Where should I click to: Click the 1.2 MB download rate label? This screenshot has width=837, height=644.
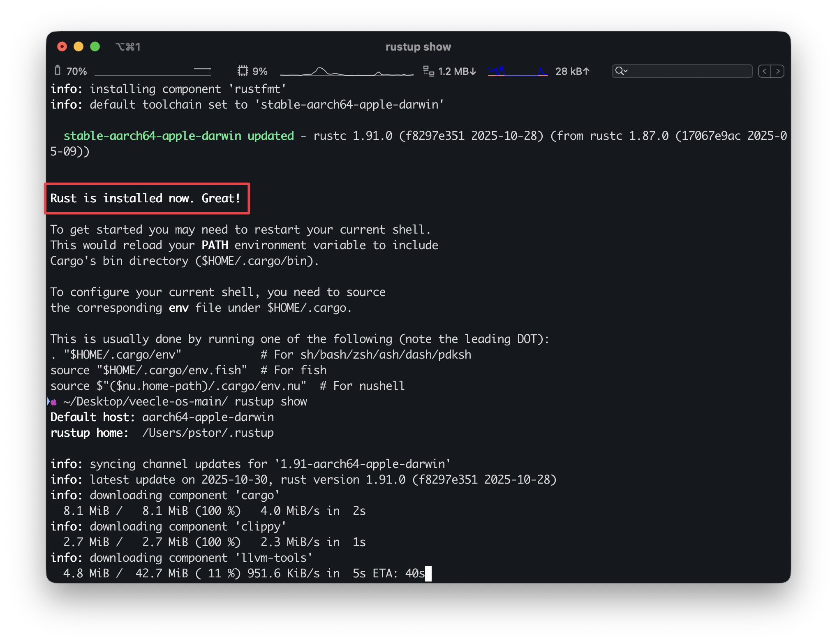tap(457, 72)
